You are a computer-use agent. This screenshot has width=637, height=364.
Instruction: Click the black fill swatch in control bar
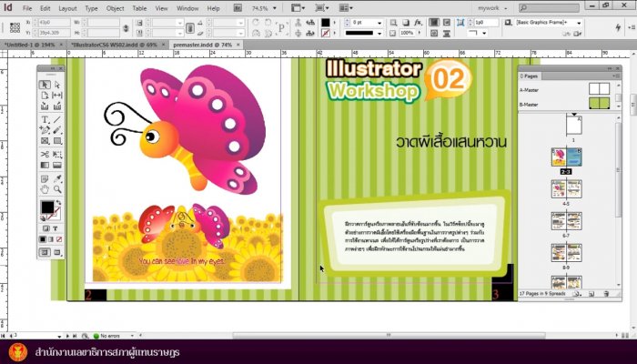[326, 23]
